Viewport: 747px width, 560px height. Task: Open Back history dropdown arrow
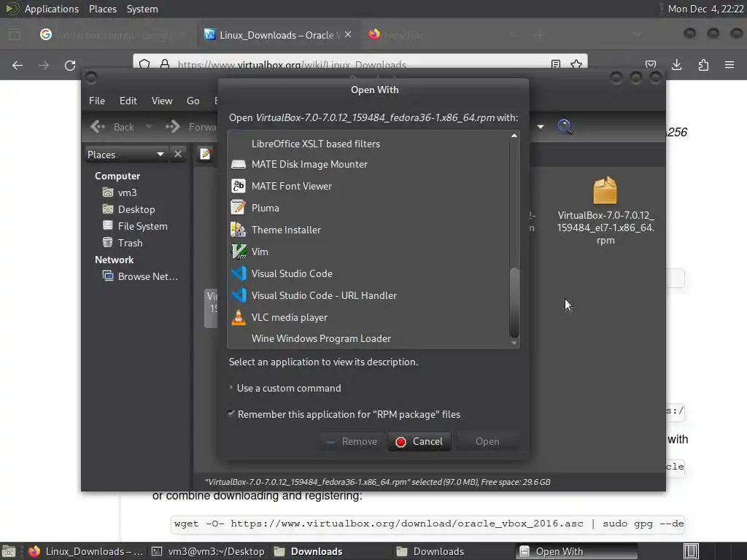click(x=149, y=127)
